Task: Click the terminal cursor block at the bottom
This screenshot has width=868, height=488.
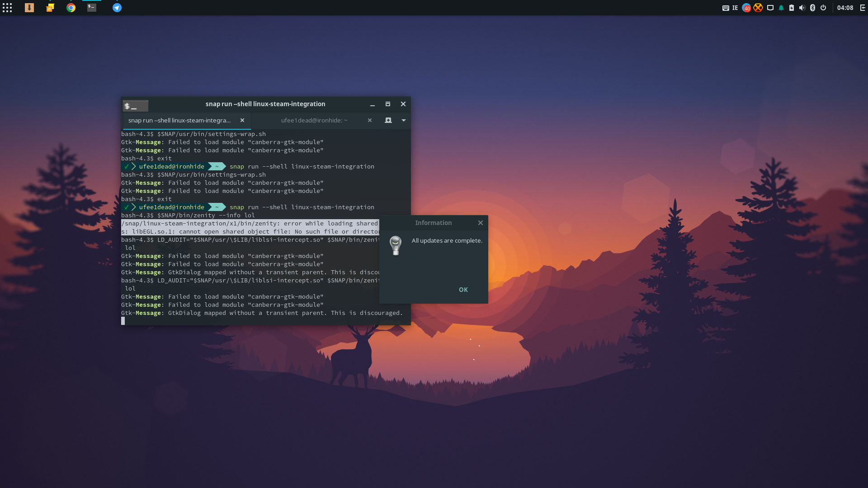Action: click(123, 321)
